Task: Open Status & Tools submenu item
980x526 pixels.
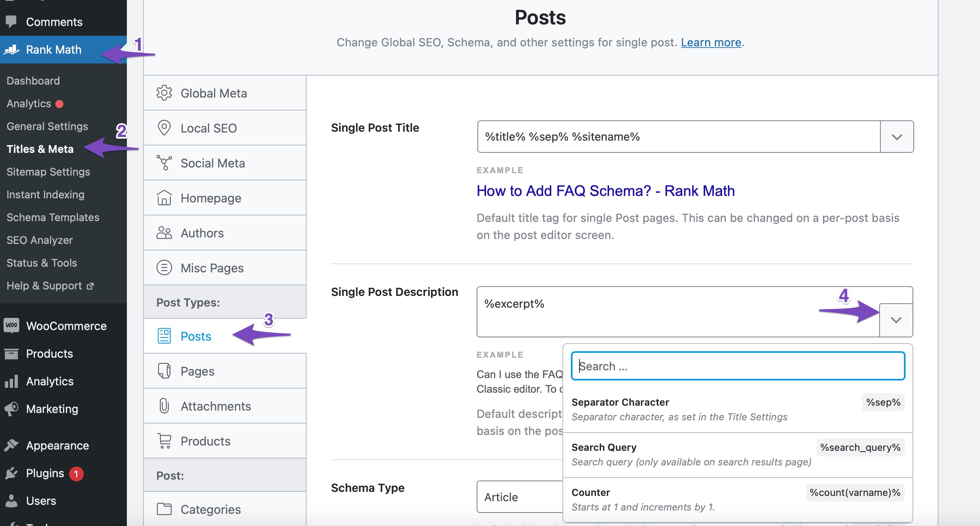Action: (42, 263)
